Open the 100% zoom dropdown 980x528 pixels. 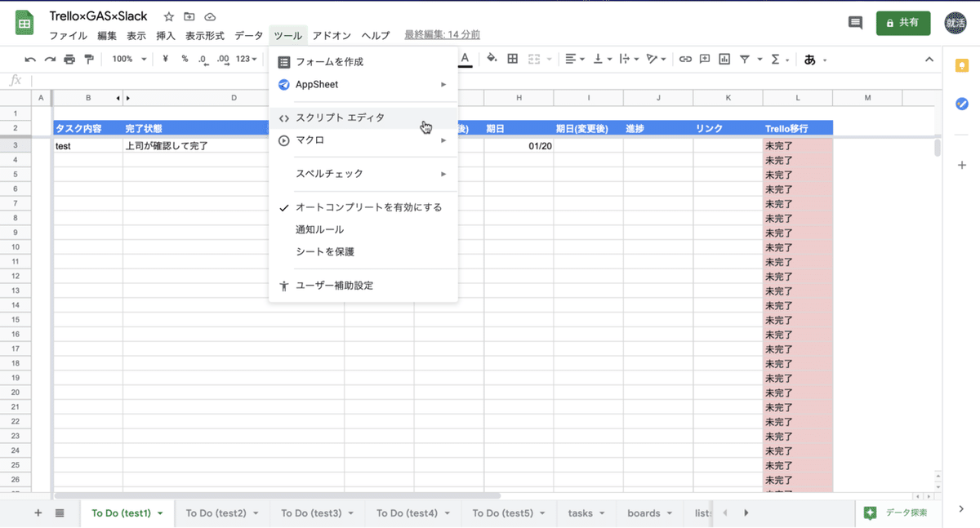(130, 60)
